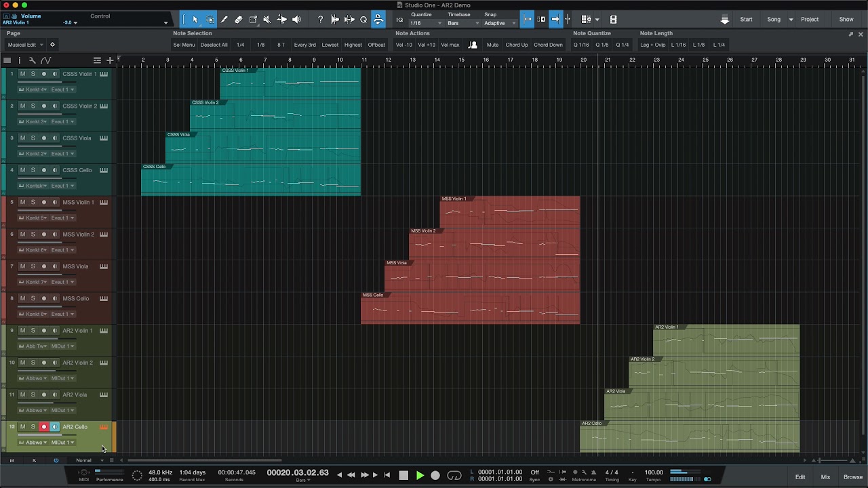Open the Song dropdown arrow
Viewport: 868px width, 488px height.
pos(791,20)
